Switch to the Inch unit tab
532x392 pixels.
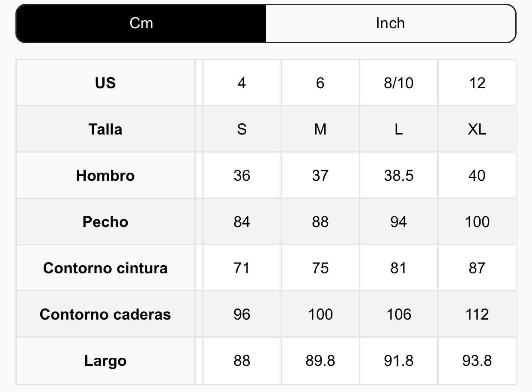tap(390, 24)
